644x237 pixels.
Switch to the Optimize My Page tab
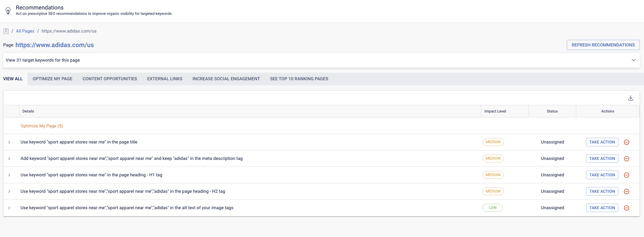[x=53, y=79]
